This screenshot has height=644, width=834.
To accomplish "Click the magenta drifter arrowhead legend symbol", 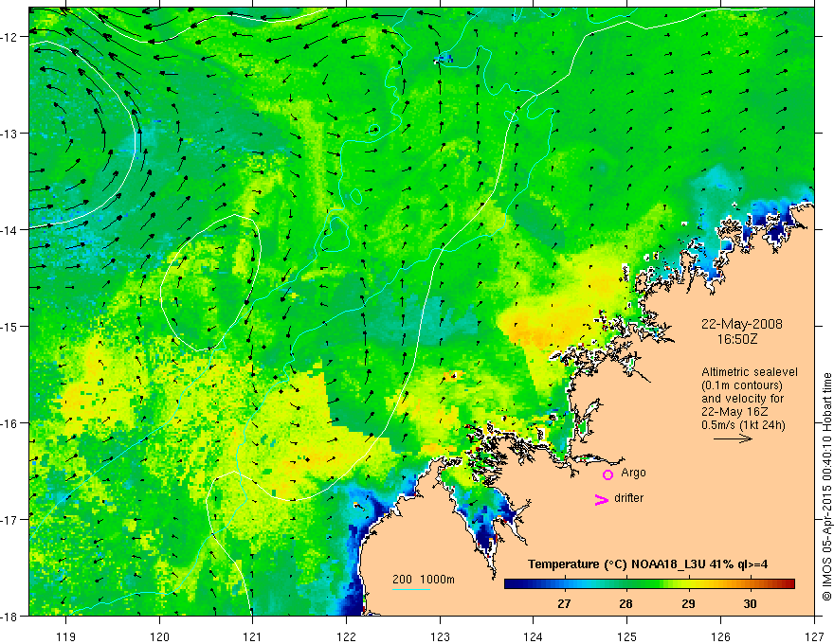I will (x=601, y=499).
